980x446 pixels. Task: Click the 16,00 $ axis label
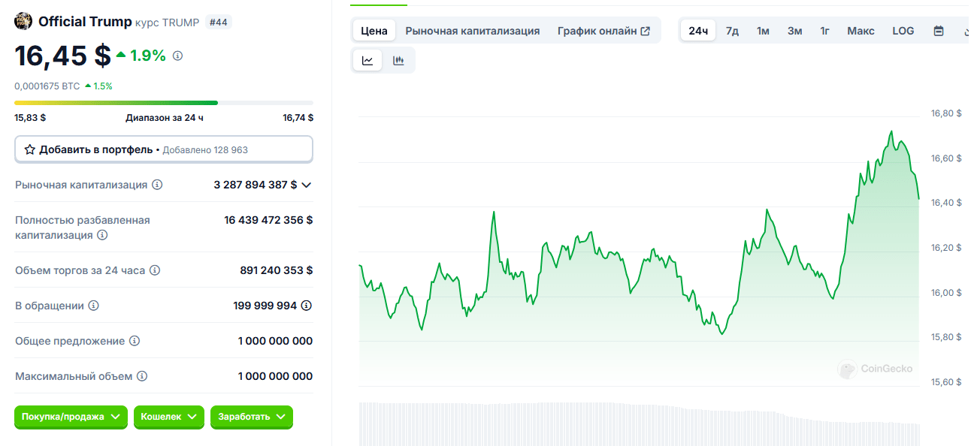[946, 293]
